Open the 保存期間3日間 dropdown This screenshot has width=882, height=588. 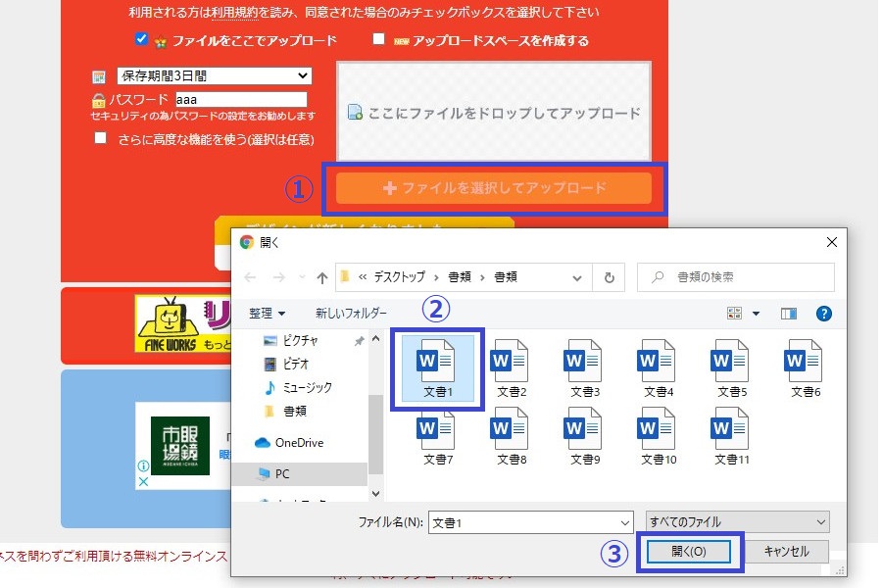pos(214,76)
